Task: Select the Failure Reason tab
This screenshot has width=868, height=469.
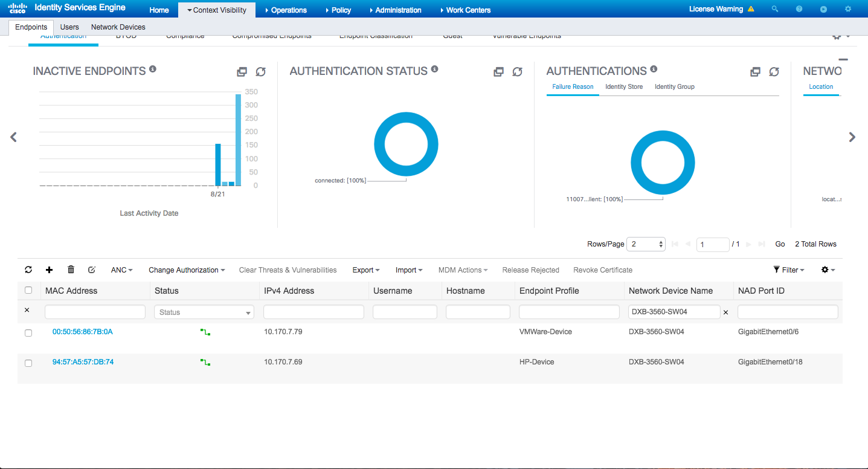Action: tap(573, 87)
